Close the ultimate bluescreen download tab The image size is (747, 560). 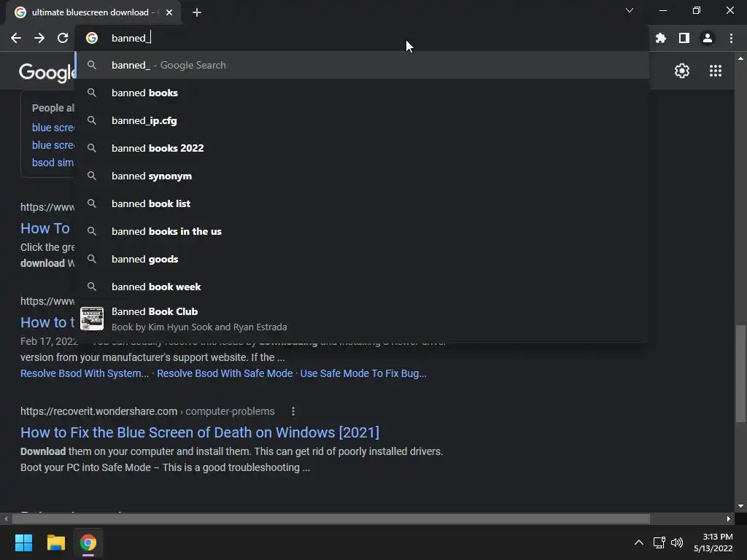point(169,12)
